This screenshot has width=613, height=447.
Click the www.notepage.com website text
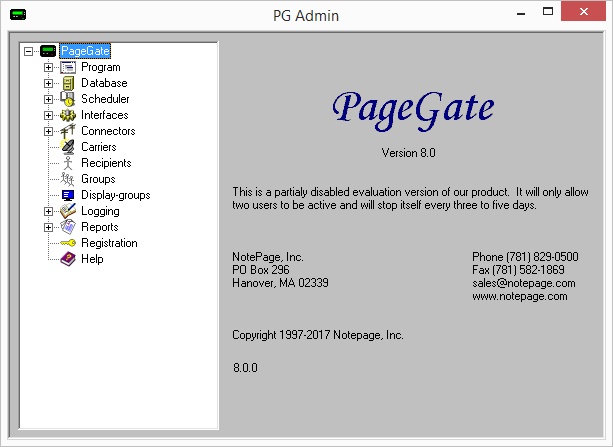click(520, 296)
